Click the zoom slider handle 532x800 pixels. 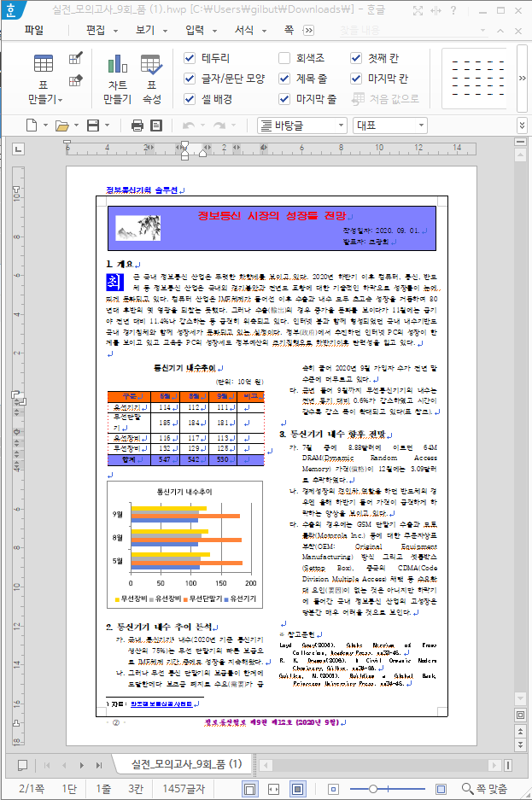coord(373,789)
